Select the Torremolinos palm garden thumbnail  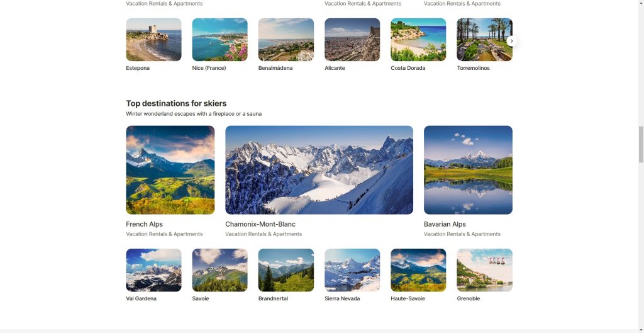click(x=485, y=40)
